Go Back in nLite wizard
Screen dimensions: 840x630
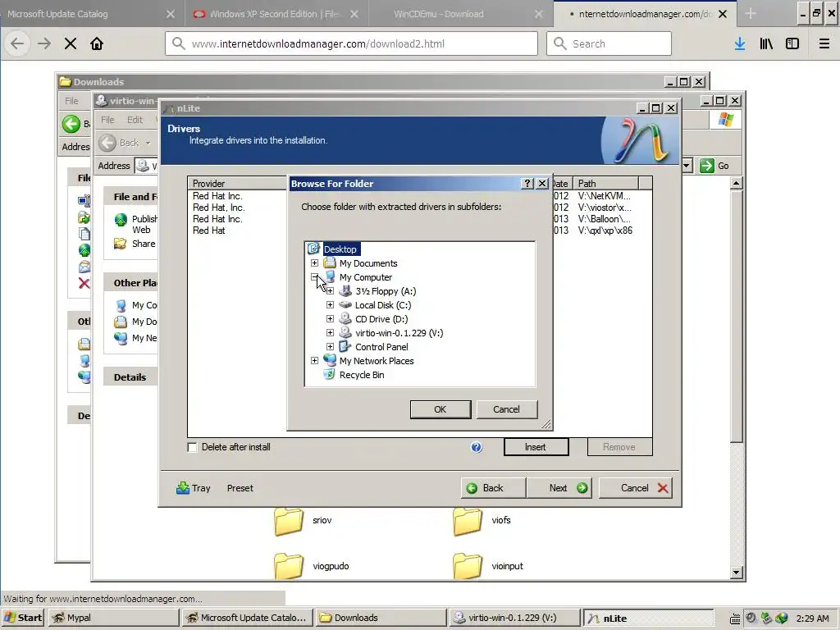pos(493,488)
